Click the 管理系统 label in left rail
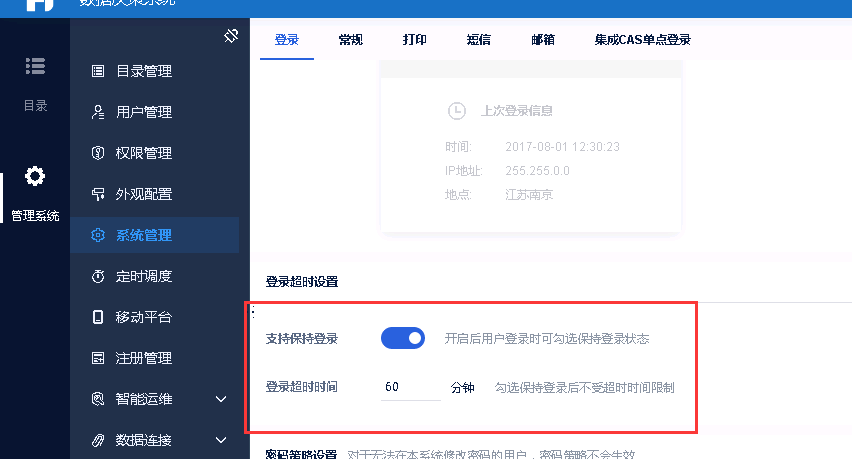 [x=35, y=216]
